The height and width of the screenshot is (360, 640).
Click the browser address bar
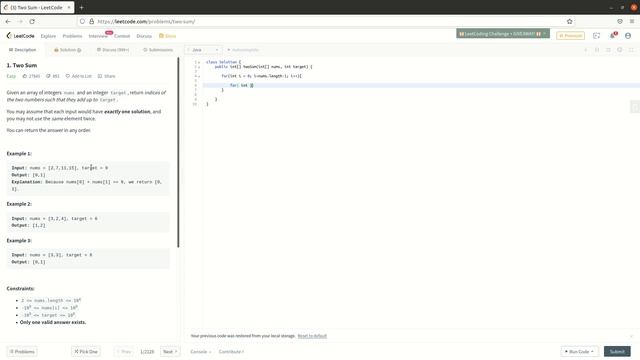pos(327,21)
